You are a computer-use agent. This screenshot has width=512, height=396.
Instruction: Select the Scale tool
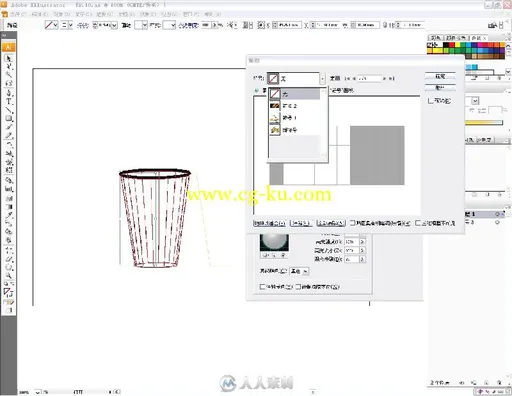(8, 154)
